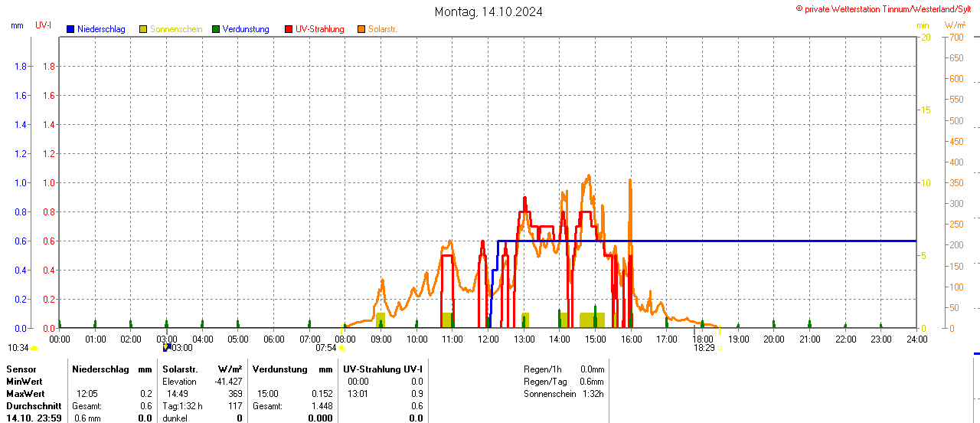Click the Montag, 14.10.2024 chart title
This screenshot has height=423, width=980.
click(x=488, y=11)
